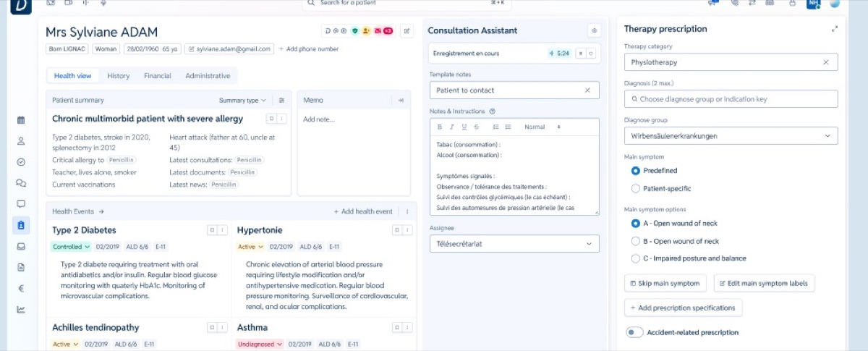Switch to the Administrative tab
Screen dimensions: 868x351
(x=208, y=76)
